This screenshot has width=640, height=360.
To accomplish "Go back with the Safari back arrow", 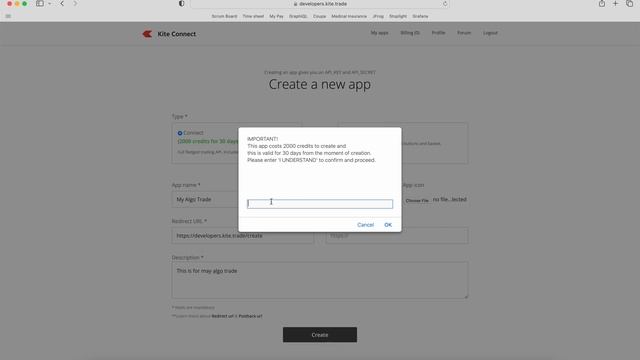I will pyautogui.click(x=62, y=4).
